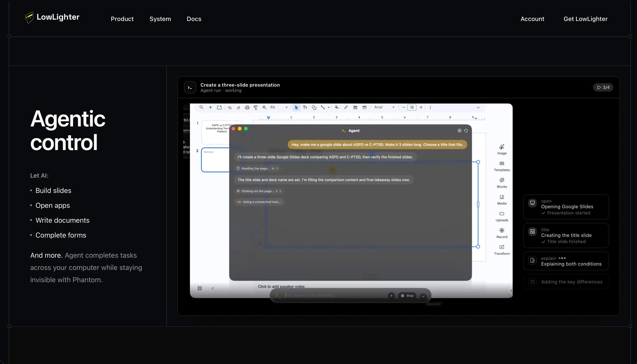Click the Stop button in agent bar
This screenshot has width=637, height=364.
tap(407, 296)
